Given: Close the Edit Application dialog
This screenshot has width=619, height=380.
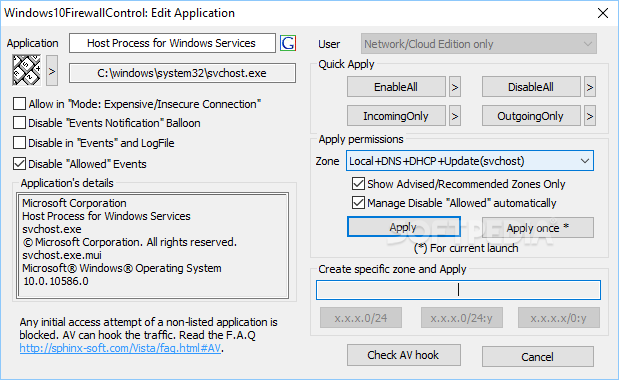Looking at the screenshot, I should [602, 13].
